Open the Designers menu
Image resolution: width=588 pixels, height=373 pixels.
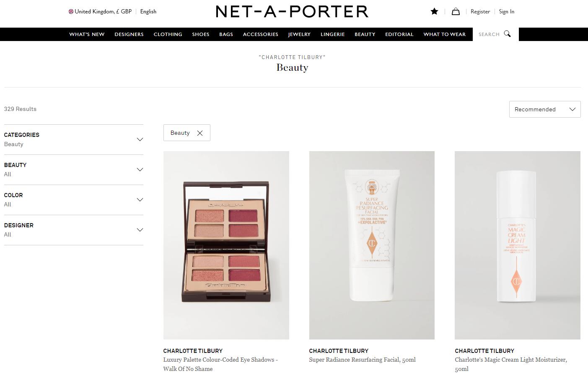click(x=129, y=34)
